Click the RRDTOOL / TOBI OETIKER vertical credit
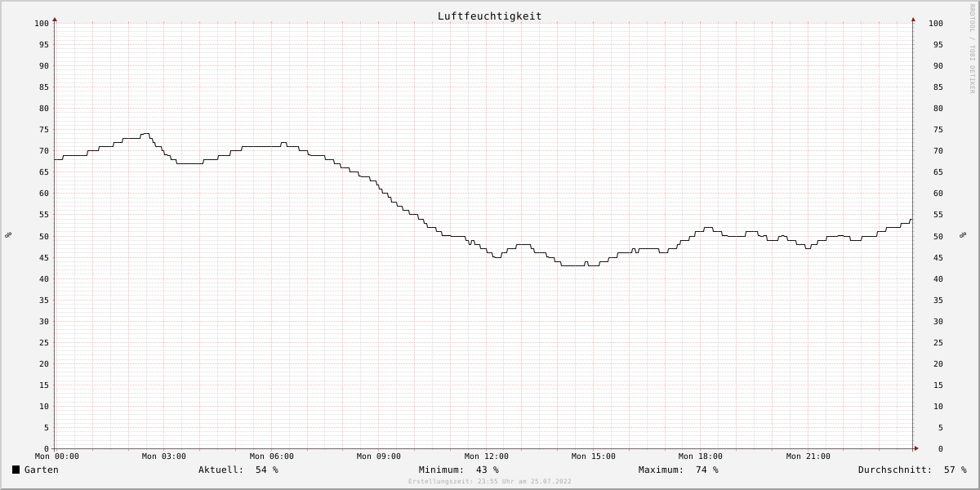Viewport: 980px width, 490px height. pos(972,48)
